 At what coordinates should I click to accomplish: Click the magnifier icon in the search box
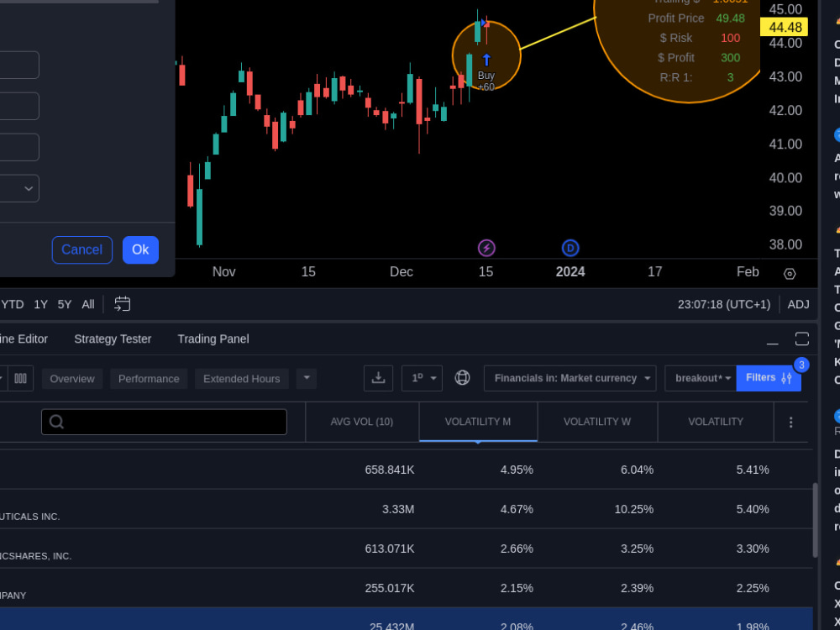tap(56, 423)
